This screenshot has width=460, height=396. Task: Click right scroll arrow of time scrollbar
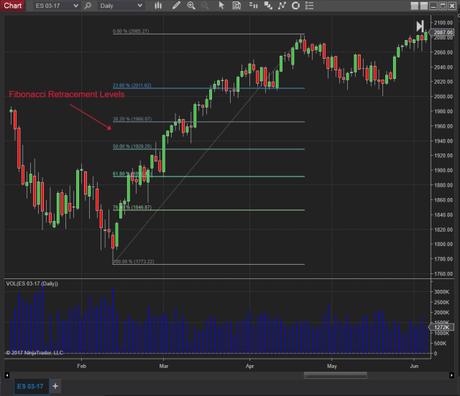tap(452, 375)
